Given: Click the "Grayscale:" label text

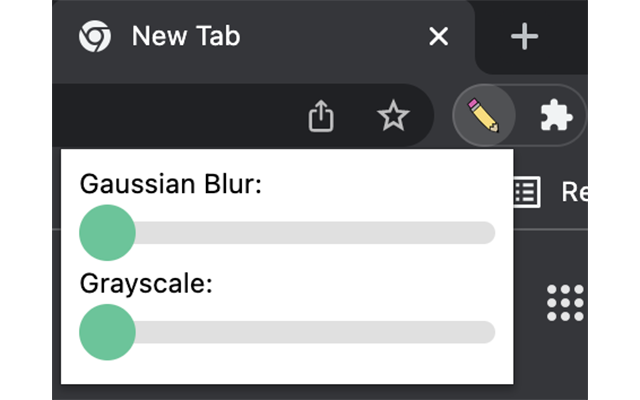Looking at the screenshot, I should click(x=146, y=283).
